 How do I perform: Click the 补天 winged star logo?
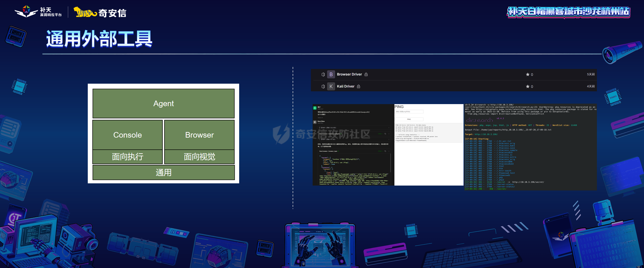click(26, 12)
